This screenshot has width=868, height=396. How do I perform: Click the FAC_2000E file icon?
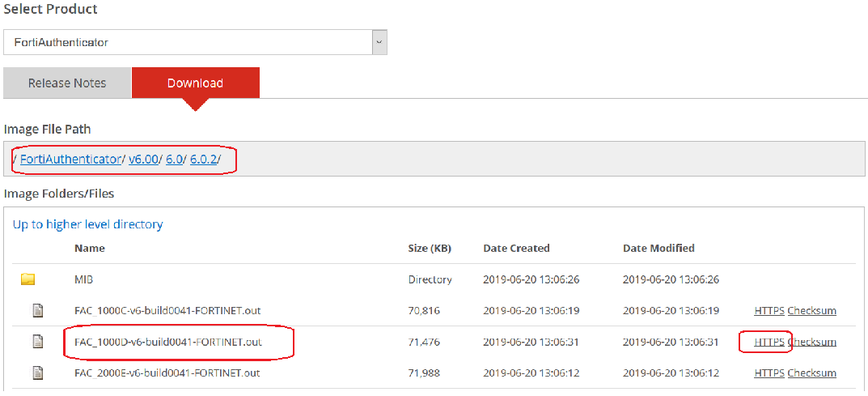37,373
